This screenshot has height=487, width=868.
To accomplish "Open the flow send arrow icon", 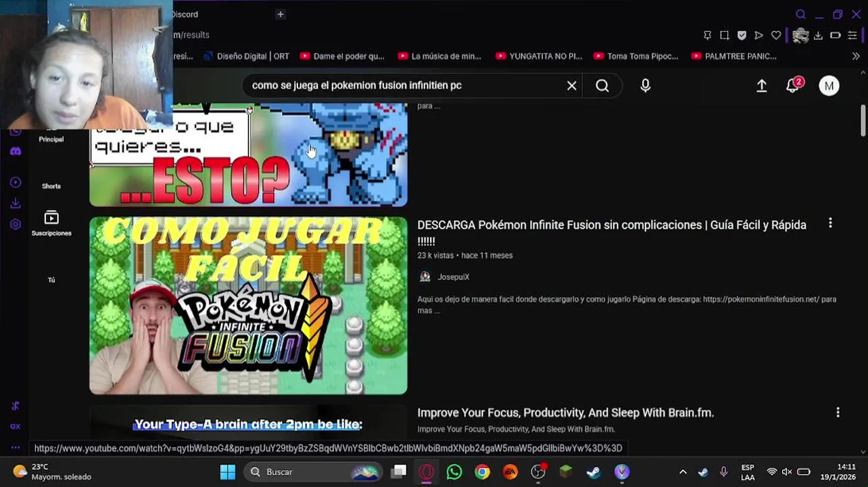I will pyautogui.click(x=758, y=35).
